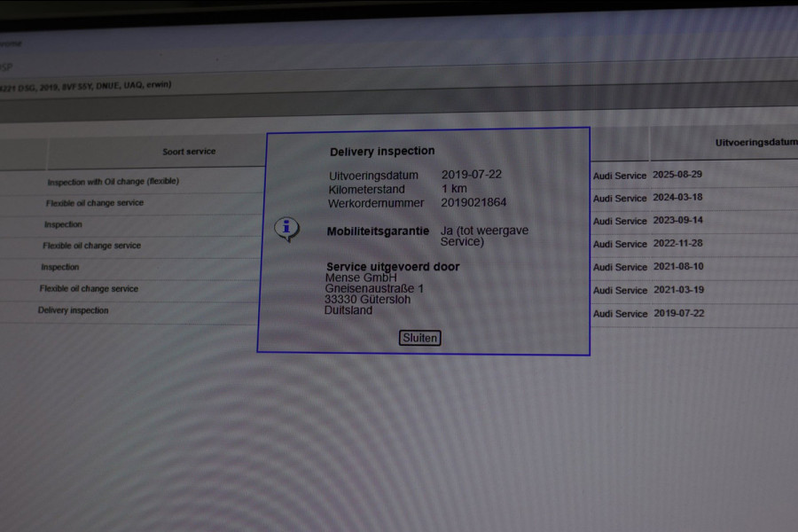This screenshot has width=798, height=532.
Task: Click the date 2023-09-14 in the table
Action: point(678,220)
